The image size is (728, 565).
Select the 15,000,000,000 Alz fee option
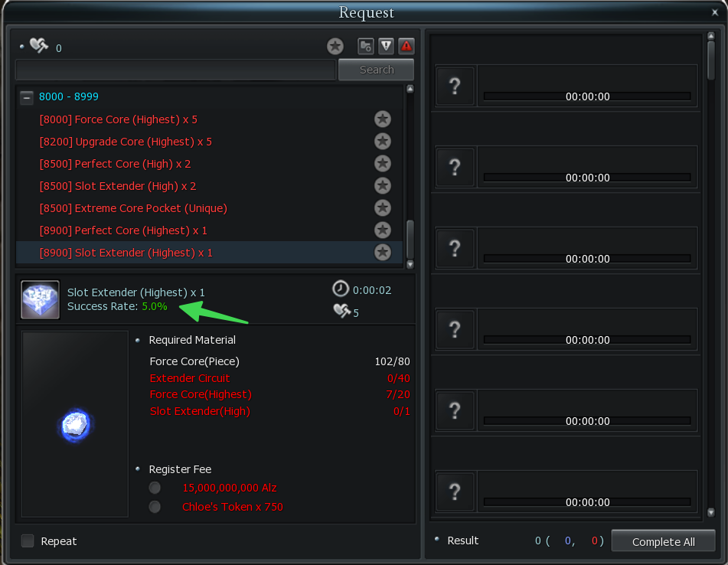pos(155,488)
